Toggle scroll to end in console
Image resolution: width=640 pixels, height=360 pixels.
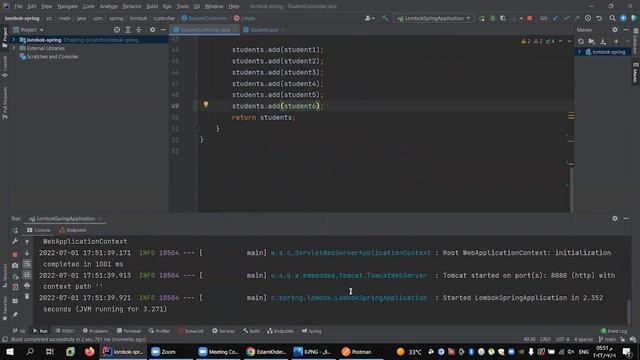(x=27, y=275)
